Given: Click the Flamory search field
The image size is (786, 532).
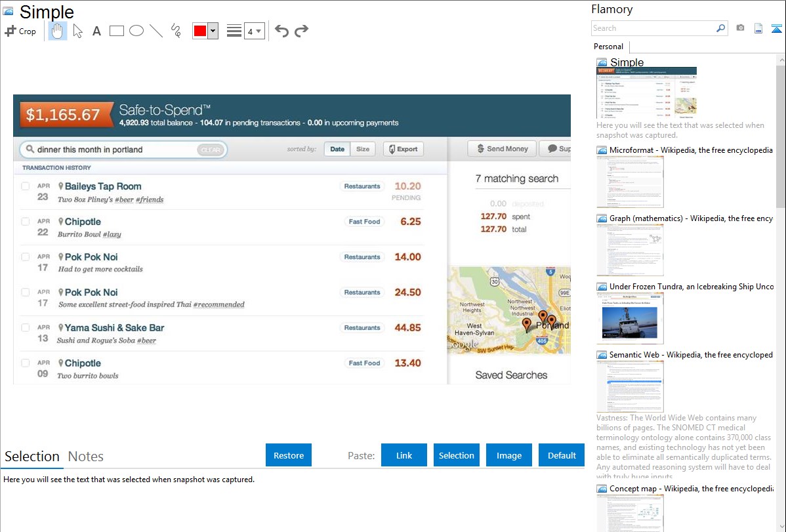Looking at the screenshot, I should 653,28.
